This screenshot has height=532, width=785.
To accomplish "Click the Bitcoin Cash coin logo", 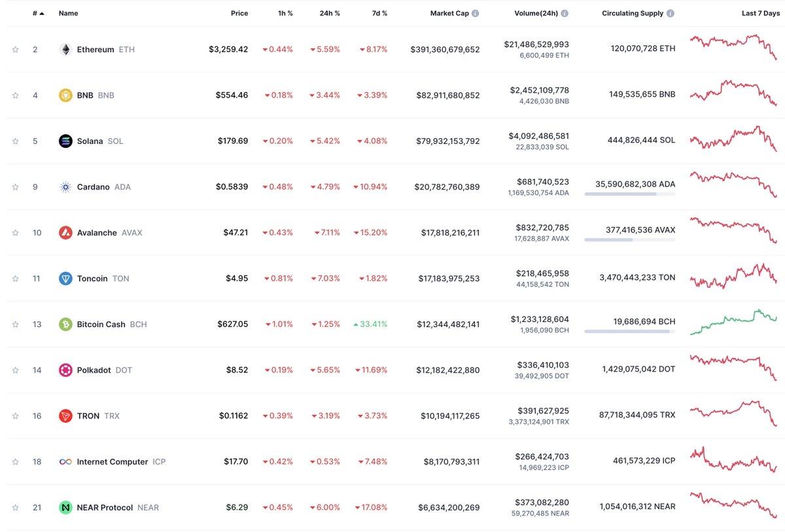I will coord(65,325).
